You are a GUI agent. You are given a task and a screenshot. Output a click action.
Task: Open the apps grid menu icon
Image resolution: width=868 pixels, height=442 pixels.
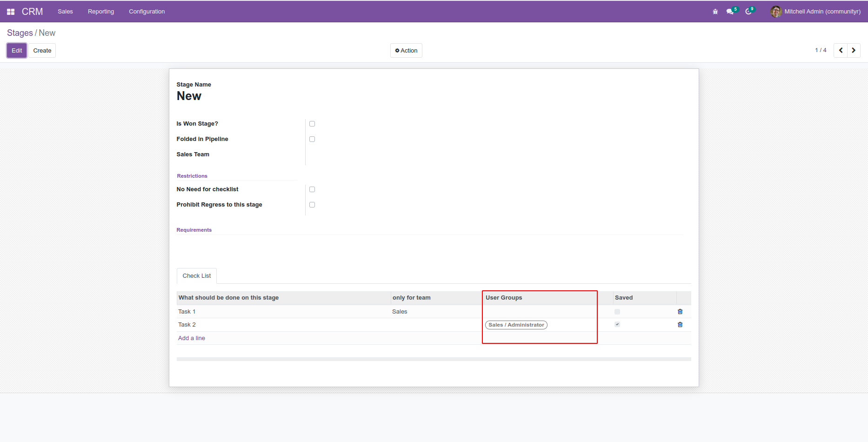point(11,12)
